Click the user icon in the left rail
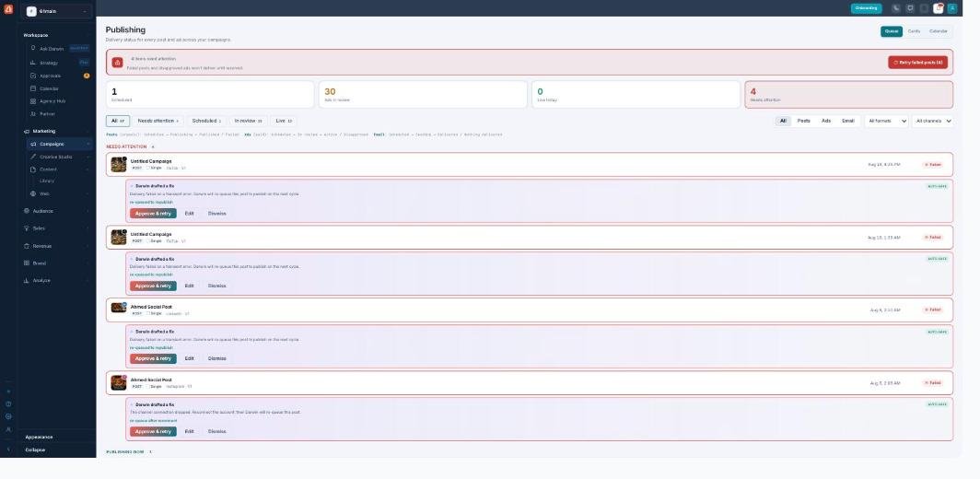This screenshot has width=980, height=479. [x=8, y=429]
